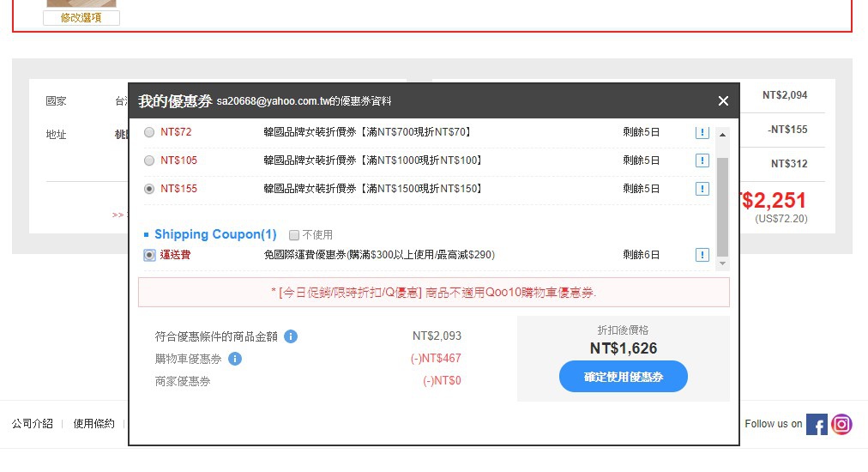Click the coupon list scrollbar down arrow
This screenshot has width=868, height=472.
tap(722, 263)
